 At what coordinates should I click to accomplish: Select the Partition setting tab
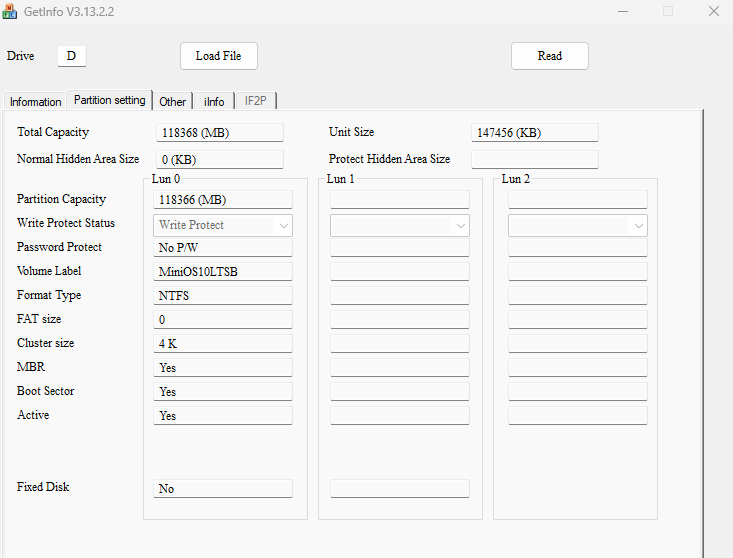[x=109, y=100]
